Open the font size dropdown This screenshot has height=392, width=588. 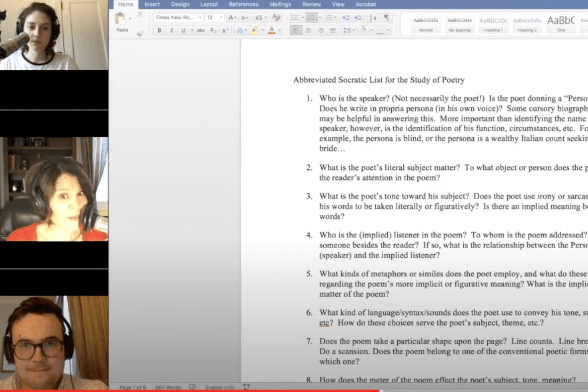coord(221,18)
